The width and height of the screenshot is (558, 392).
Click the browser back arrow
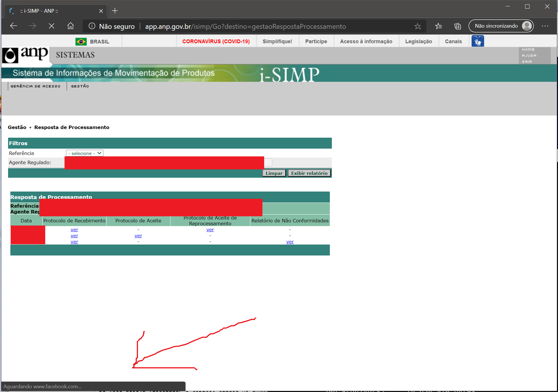pos(14,26)
